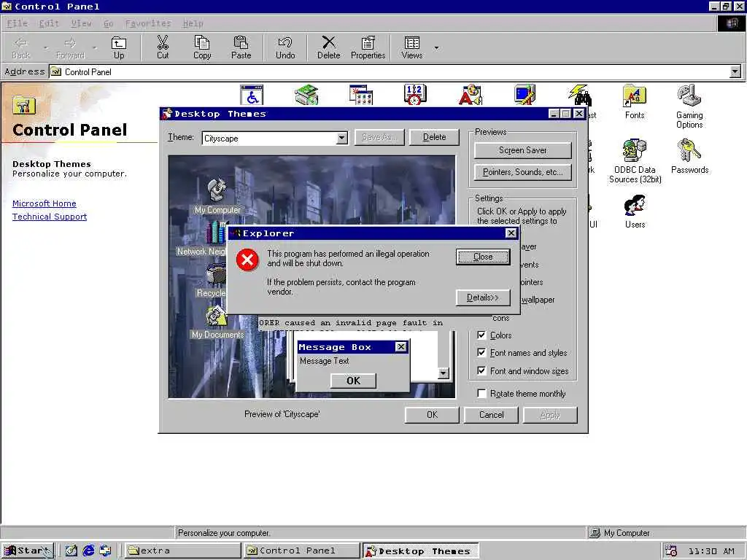Toggle the Colors checkbox

click(481, 335)
